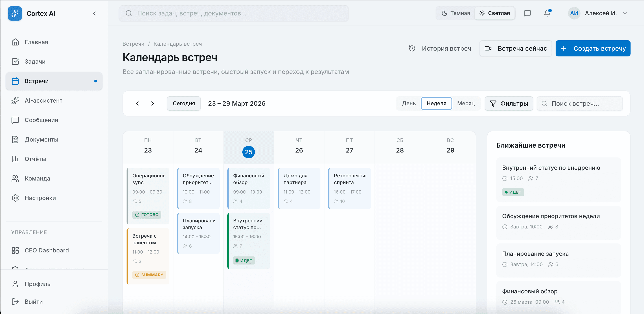644x314 pixels.
Task: Select the День calendar view
Action: coord(408,103)
